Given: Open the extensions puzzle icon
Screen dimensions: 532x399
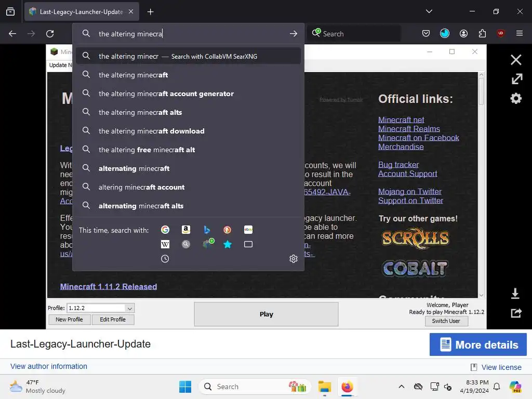Looking at the screenshot, I should [482, 33].
